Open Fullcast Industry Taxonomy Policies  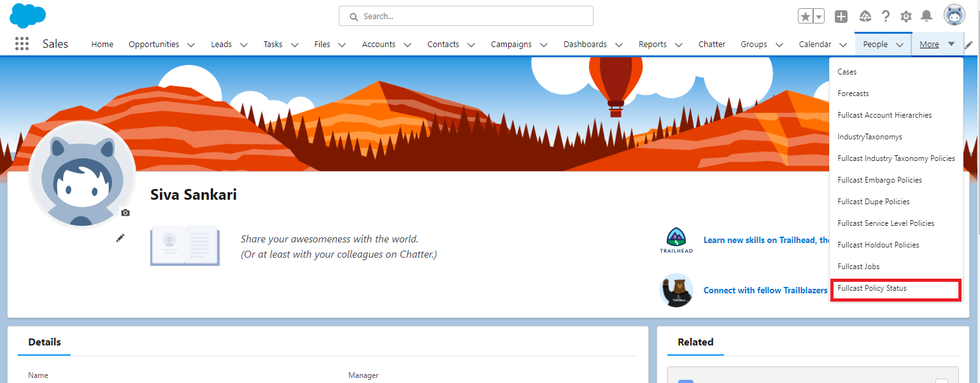pyautogui.click(x=897, y=158)
